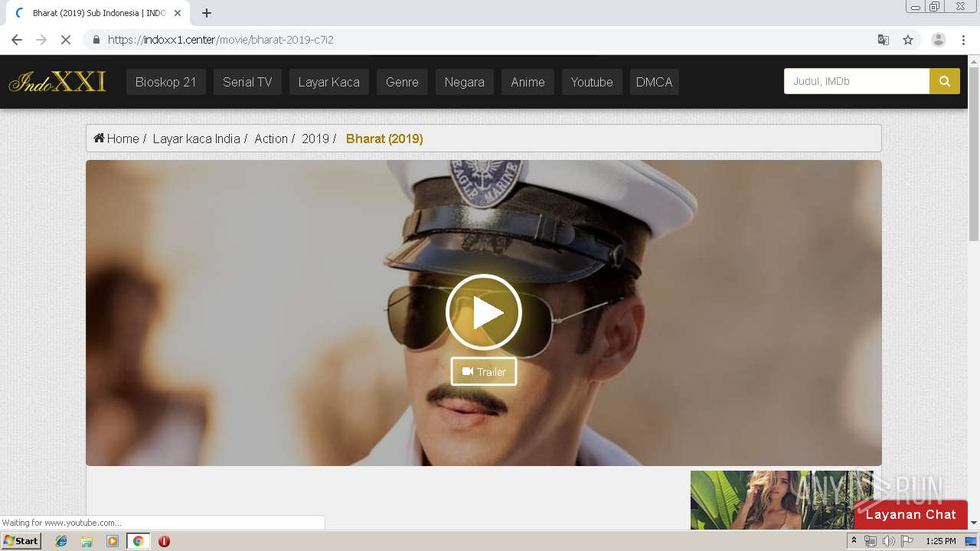
Task: Expand the Genre menu
Action: pos(402,82)
